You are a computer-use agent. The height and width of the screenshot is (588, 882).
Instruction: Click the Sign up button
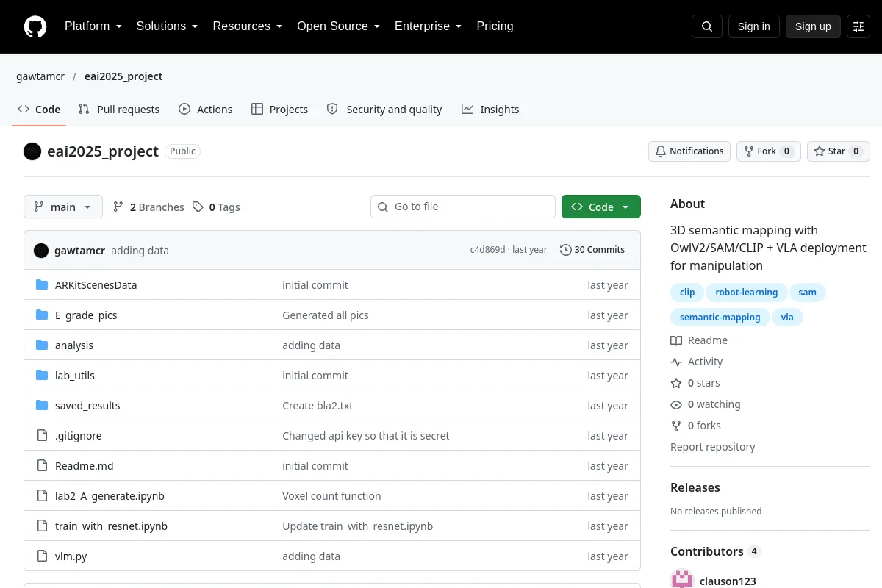pos(813,26)
